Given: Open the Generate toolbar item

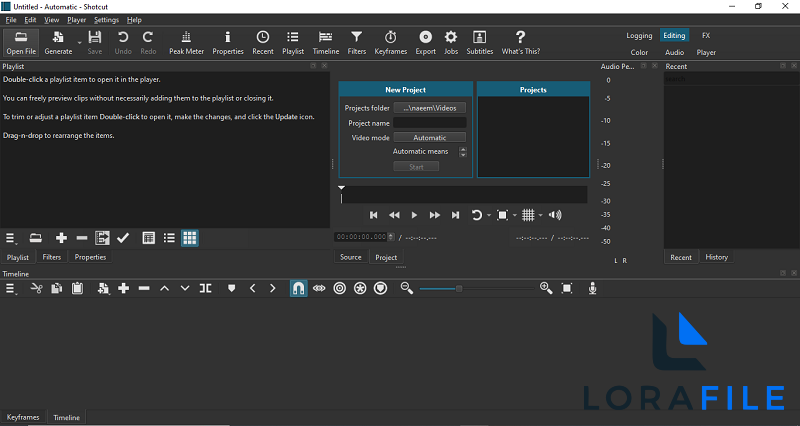Looking at the screenshot, I should pos(58,43).
